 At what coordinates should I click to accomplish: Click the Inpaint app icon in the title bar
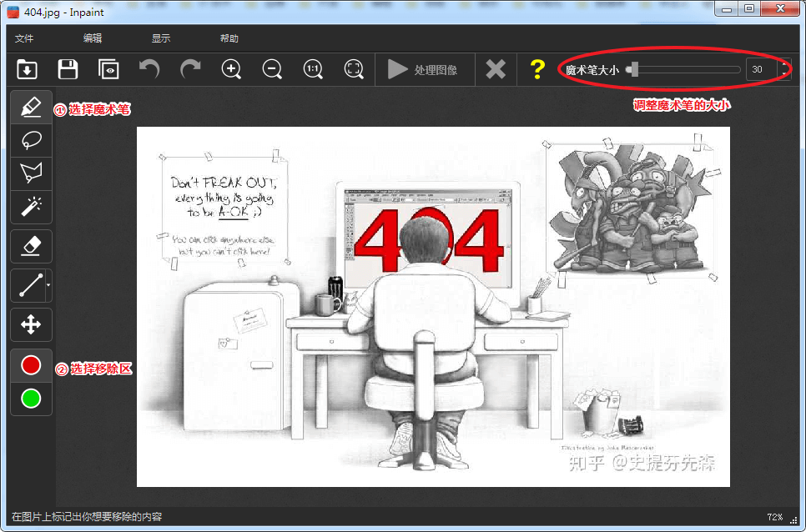coord(14,12)
